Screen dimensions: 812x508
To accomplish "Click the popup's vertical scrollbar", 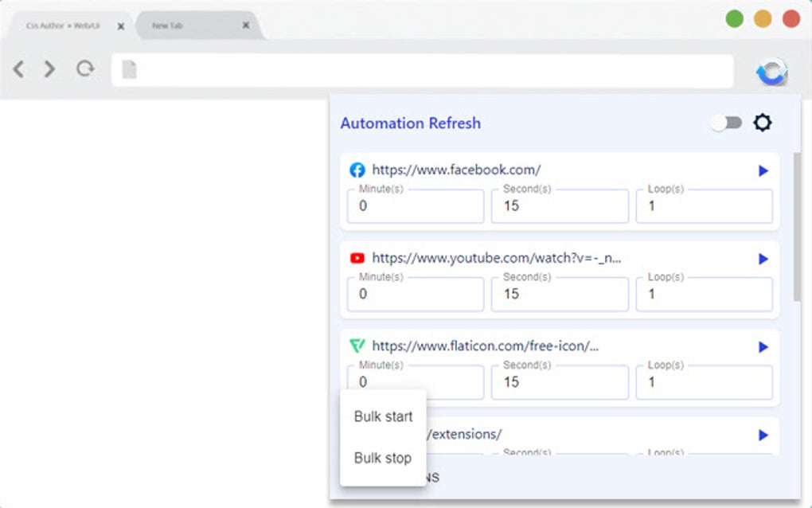I will 797,227.
